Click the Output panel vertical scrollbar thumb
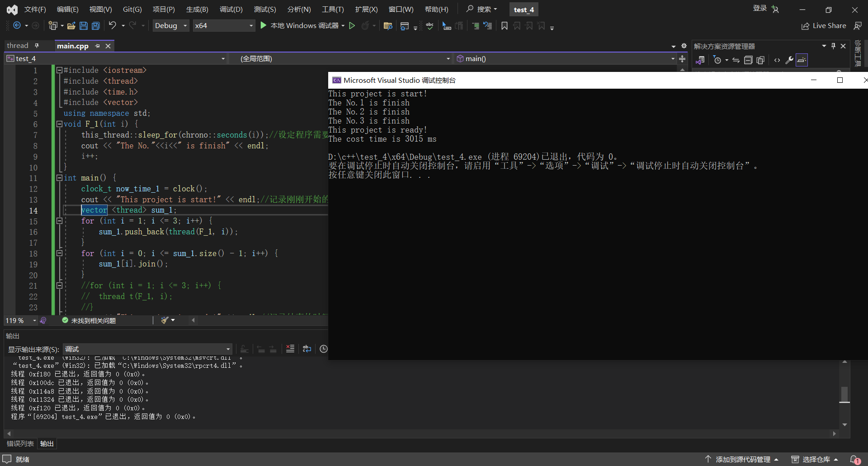The image size is (868, 466). coord(844,394)
